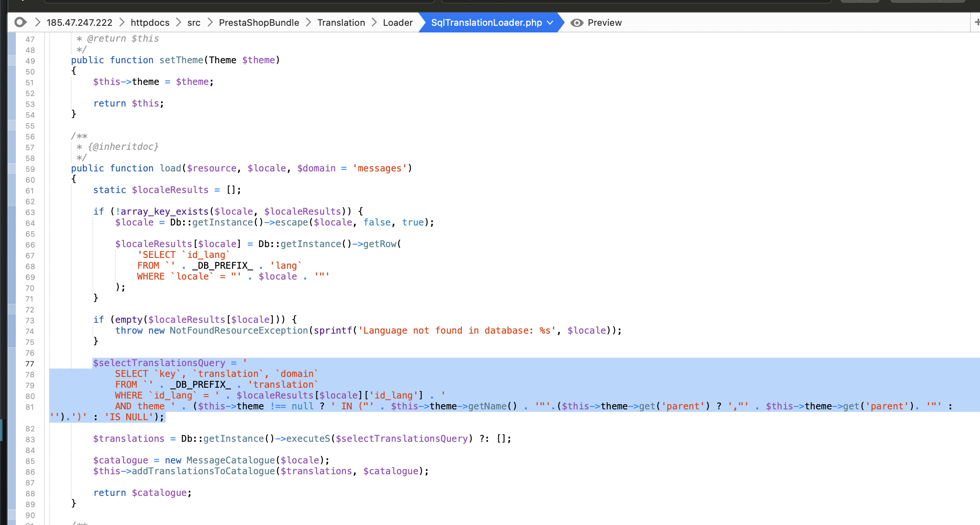
Task: Click the NotFoundResourceException class name
Action: [239, 330]
